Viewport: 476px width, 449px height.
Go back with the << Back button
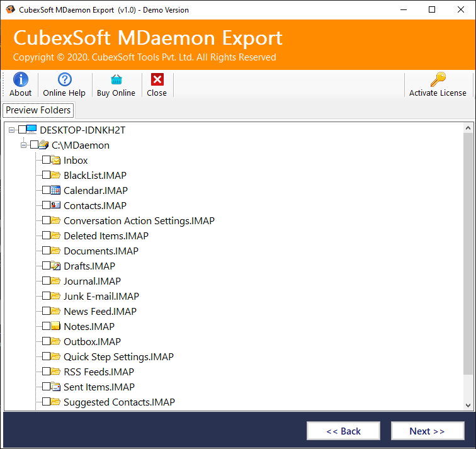point(343,431)
